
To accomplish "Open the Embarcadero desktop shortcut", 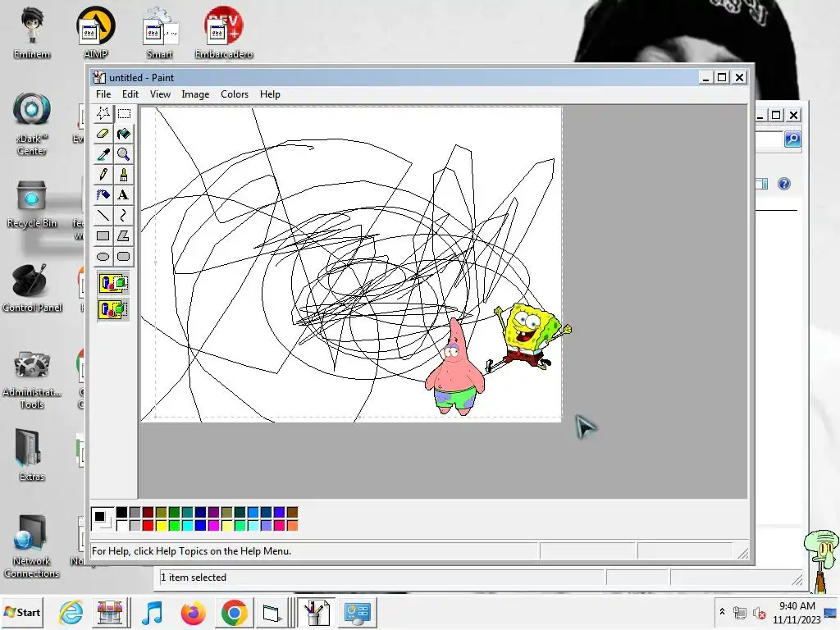I will (x=224, y=32).
